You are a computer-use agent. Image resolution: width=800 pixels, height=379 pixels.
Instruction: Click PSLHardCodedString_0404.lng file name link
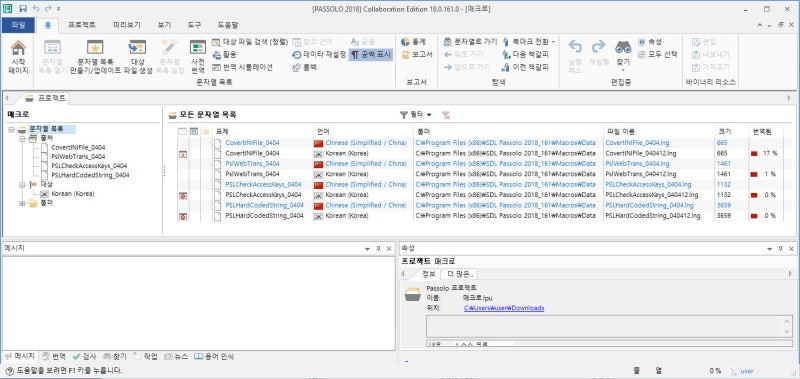(x=649, y=205)
